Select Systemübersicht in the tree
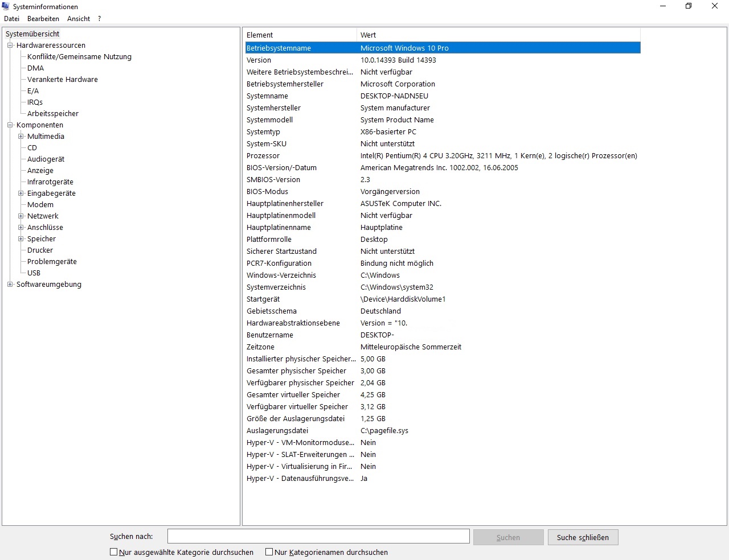The width and height of the screenshot is (729, 560). 32,34
